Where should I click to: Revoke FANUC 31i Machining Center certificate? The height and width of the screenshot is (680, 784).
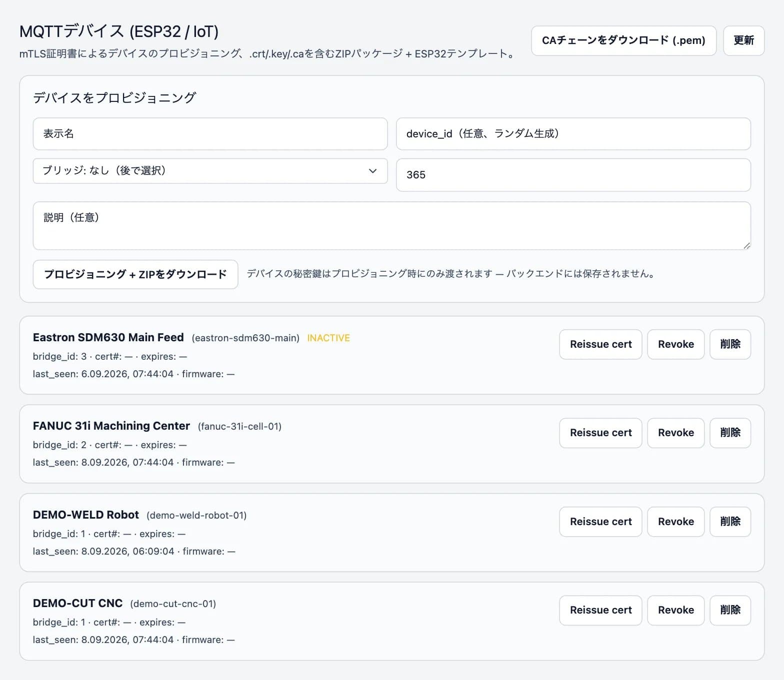click(x=675, y=433)
